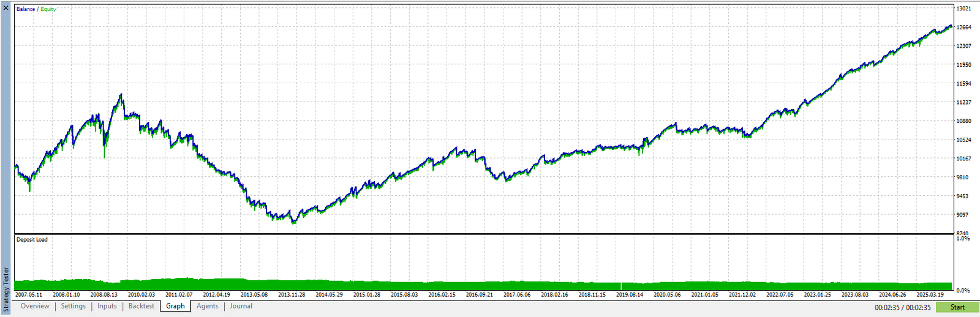Click the 2022.07.05 date label

pyautogui.click(x=780, y=294)
